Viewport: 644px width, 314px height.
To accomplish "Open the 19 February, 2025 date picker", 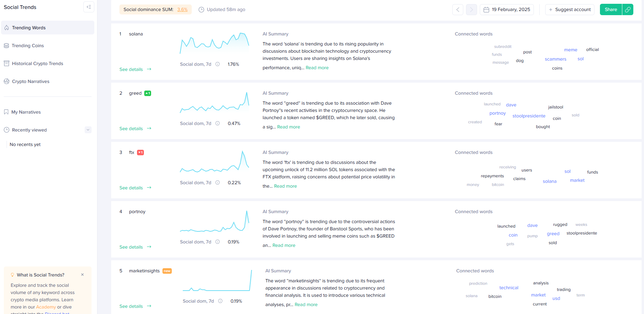I will [x=507, y=10].
